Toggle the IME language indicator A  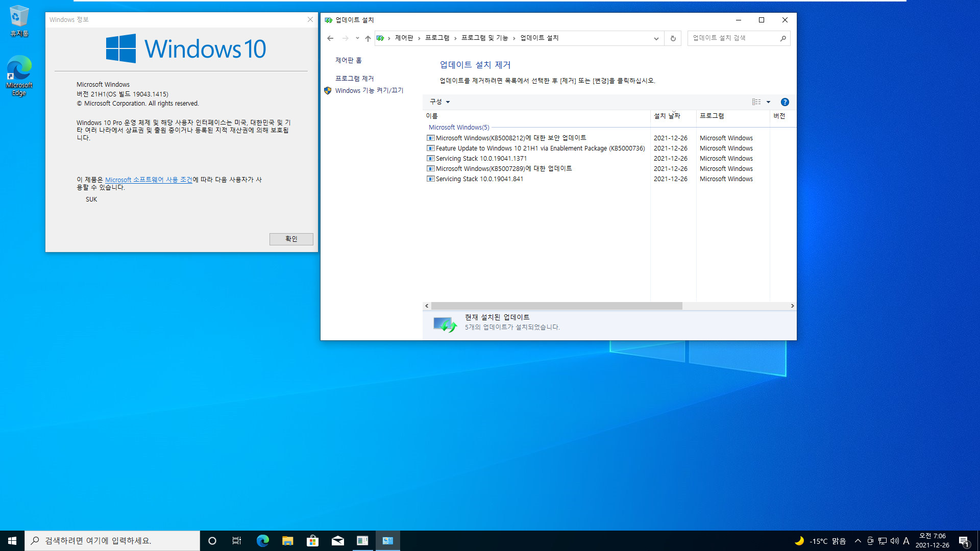point(906,541)
